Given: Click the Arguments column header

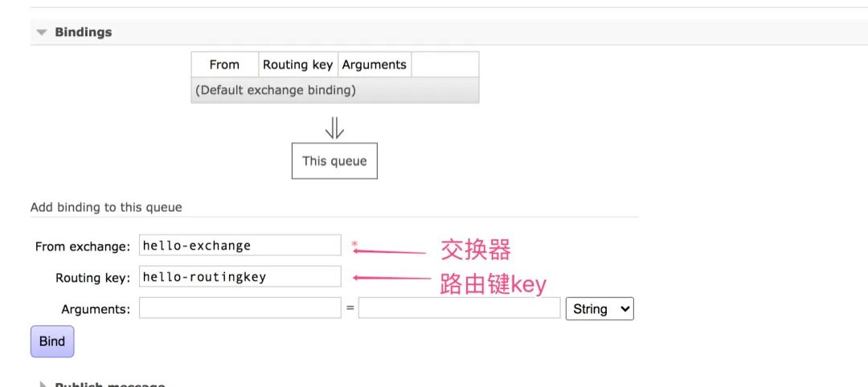Looking at the screenshot, I should coord(375,65).
